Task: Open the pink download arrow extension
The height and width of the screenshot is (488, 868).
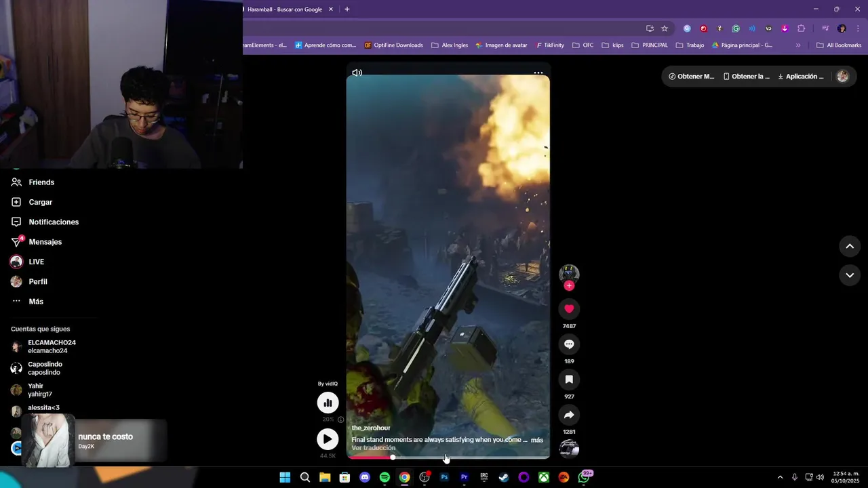Action: coord(785,28)
